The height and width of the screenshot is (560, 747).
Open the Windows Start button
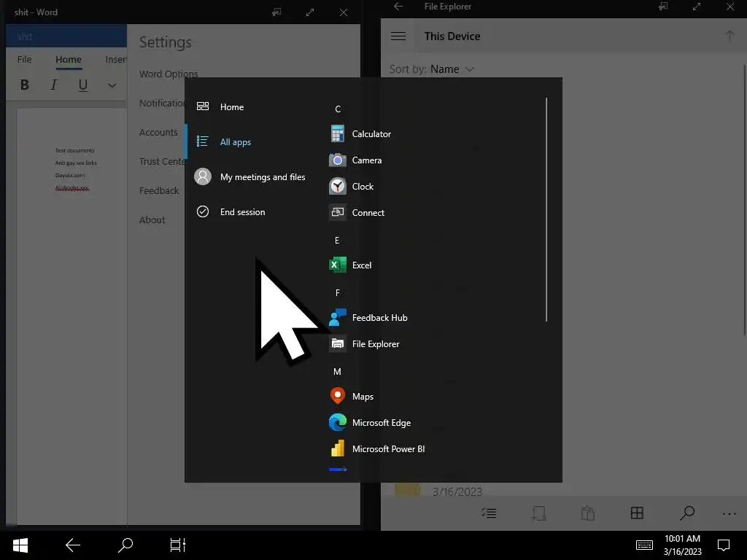point(20,545)
